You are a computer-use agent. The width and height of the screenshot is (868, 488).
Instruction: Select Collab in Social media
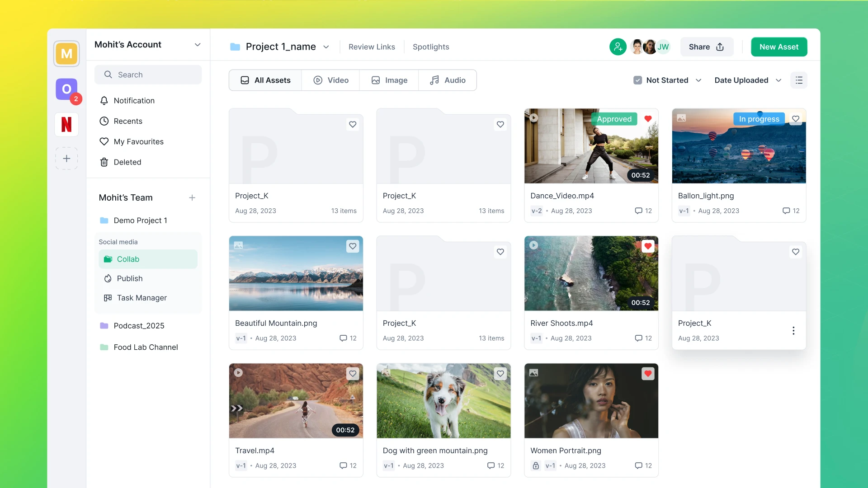click(x=148, y=259)
